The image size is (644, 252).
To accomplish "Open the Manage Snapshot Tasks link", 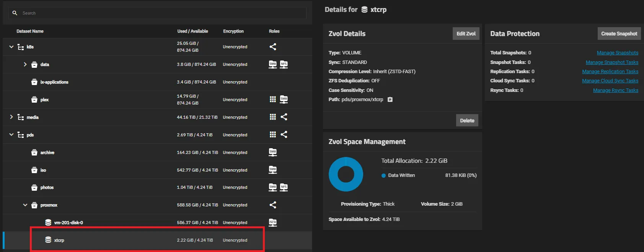I will click(x=612, y=62).
